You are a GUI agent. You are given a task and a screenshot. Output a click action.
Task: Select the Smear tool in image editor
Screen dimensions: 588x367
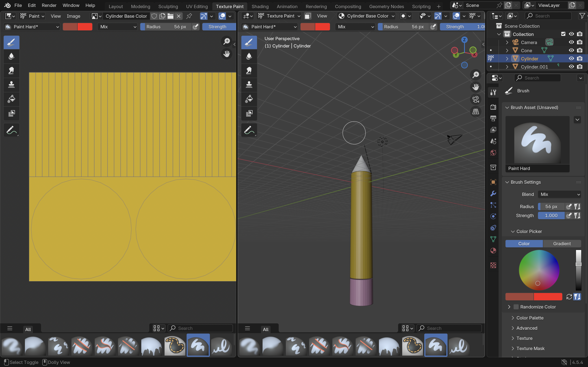point(11,70)
